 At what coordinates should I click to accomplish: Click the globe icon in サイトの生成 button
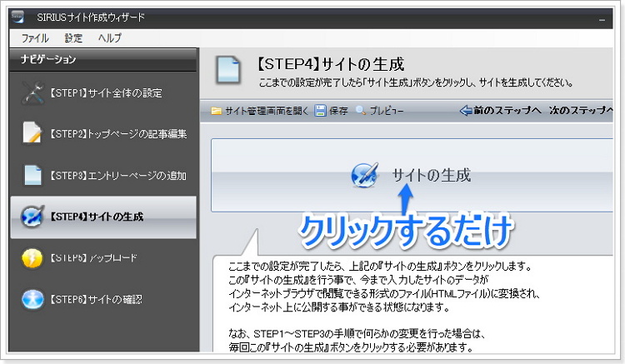pyautogui.click(x=365, y=175)
